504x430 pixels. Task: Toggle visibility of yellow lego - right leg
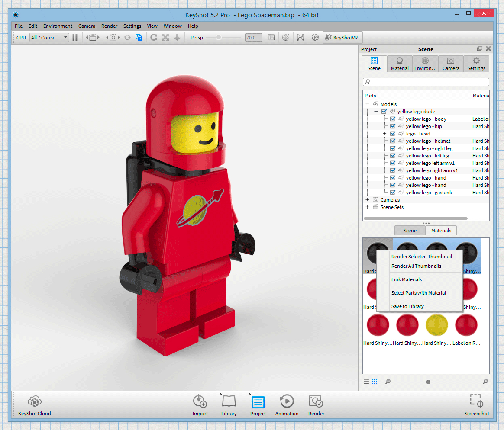[x=392, y=148]
